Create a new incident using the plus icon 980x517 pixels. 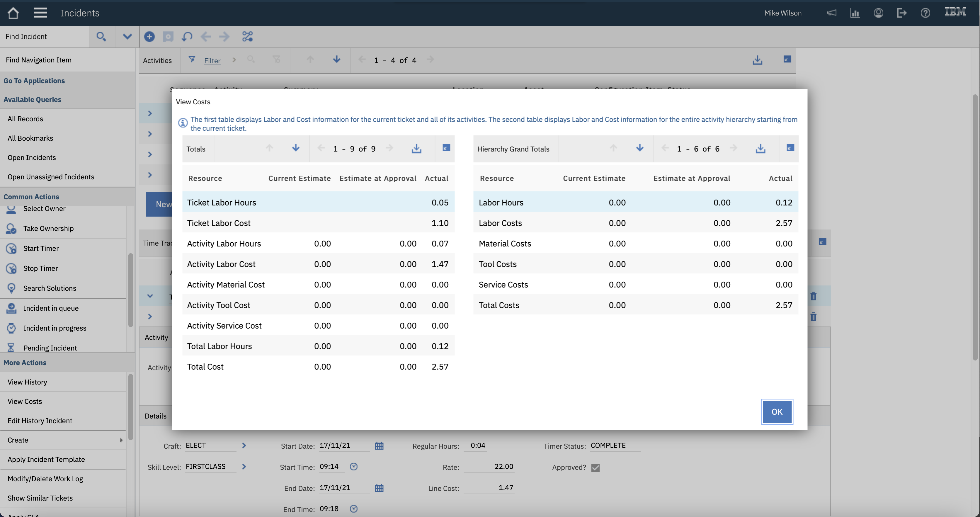click(149, 37)
